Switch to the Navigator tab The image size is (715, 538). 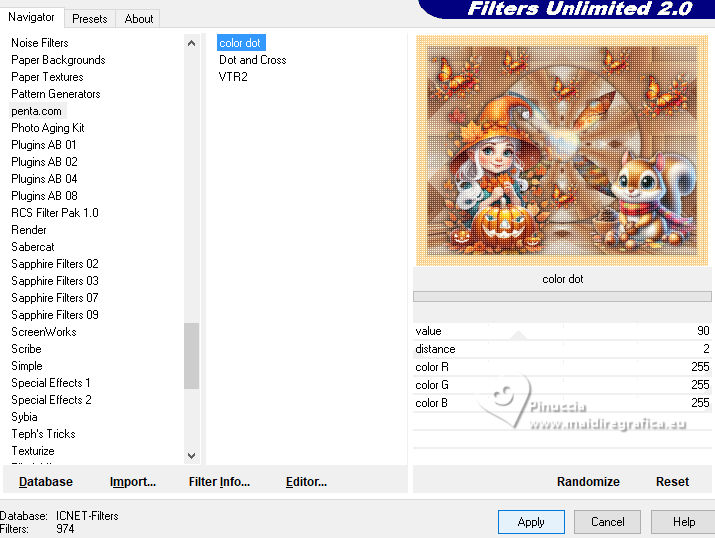(31, 17)
